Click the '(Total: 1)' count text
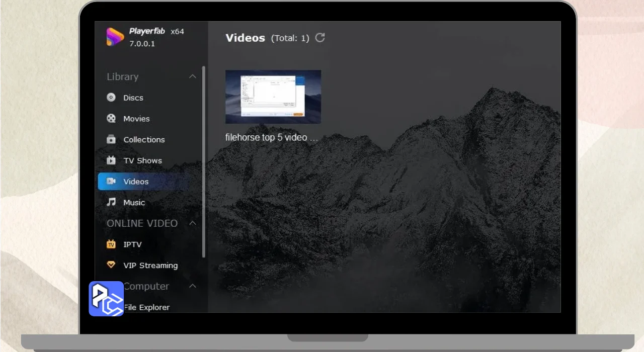Screen dimensions: 644x352 pos(290,38)
